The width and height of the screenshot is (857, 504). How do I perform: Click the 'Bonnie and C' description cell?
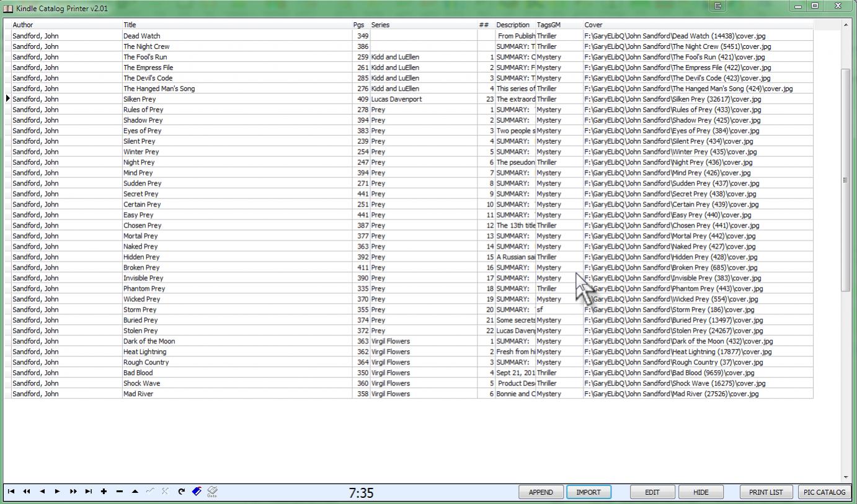coord(515,394)
